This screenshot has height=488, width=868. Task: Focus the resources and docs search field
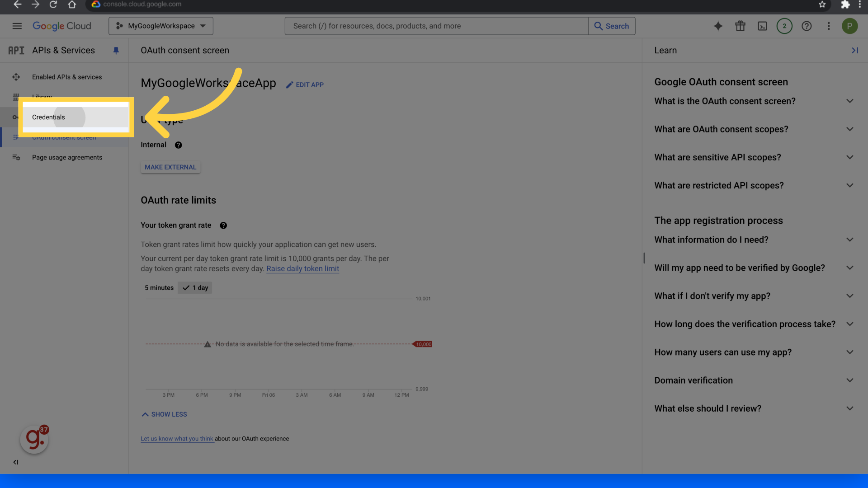click(x=436, y=26)
